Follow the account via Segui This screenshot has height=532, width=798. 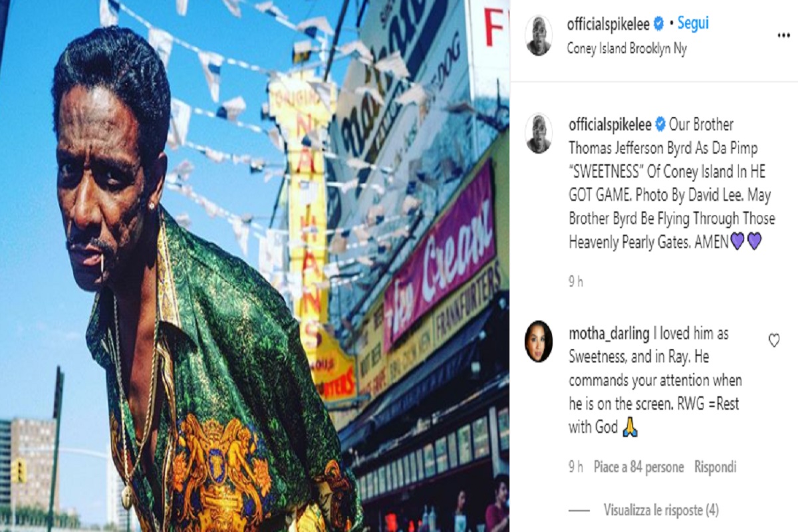coord(693,24)
